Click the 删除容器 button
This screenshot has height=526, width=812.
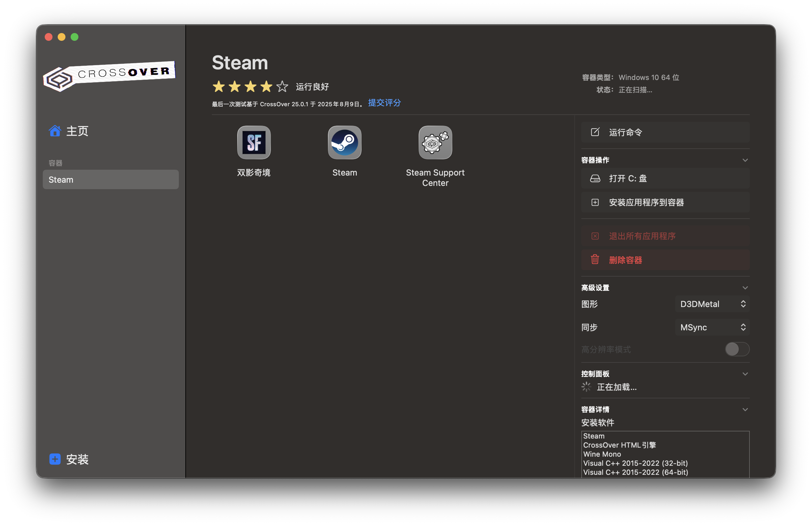click(665, 260)
